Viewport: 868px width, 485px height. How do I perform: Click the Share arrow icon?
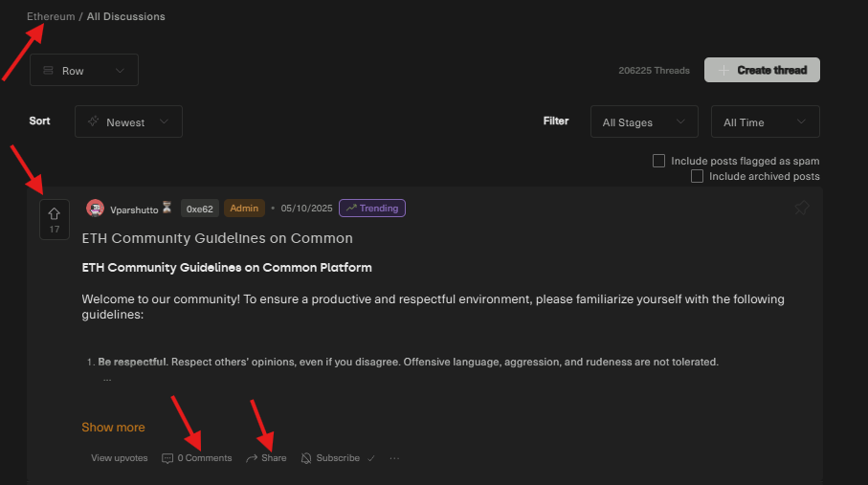pos(252,458)
